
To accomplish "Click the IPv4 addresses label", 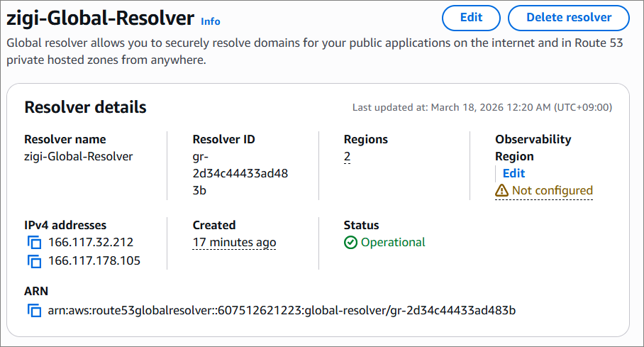I will pyautogui.click(x=65, y=226).
